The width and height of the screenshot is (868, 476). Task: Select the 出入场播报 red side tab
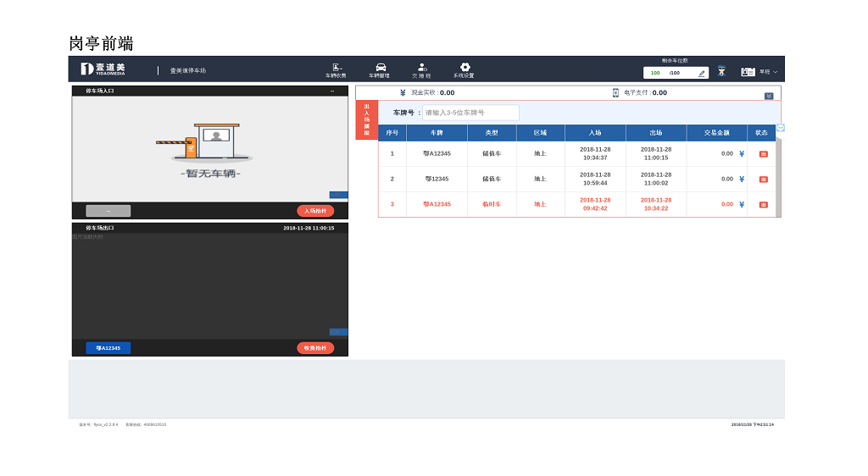[366, 119]
